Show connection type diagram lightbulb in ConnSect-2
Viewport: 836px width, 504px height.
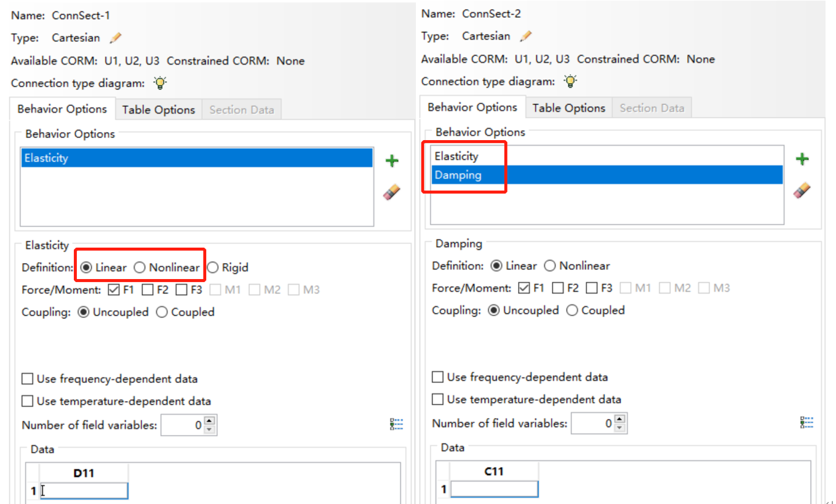[x=570, y=81]
